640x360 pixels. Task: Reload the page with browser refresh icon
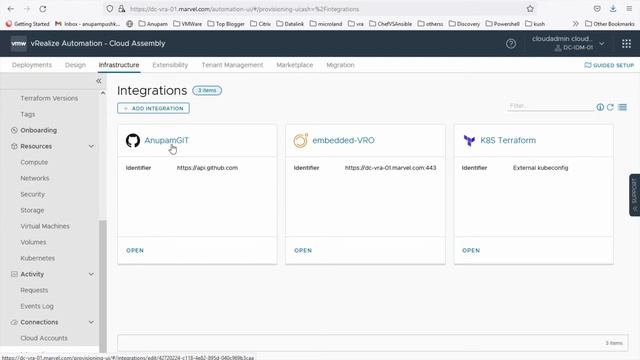[x=42, y=9]
